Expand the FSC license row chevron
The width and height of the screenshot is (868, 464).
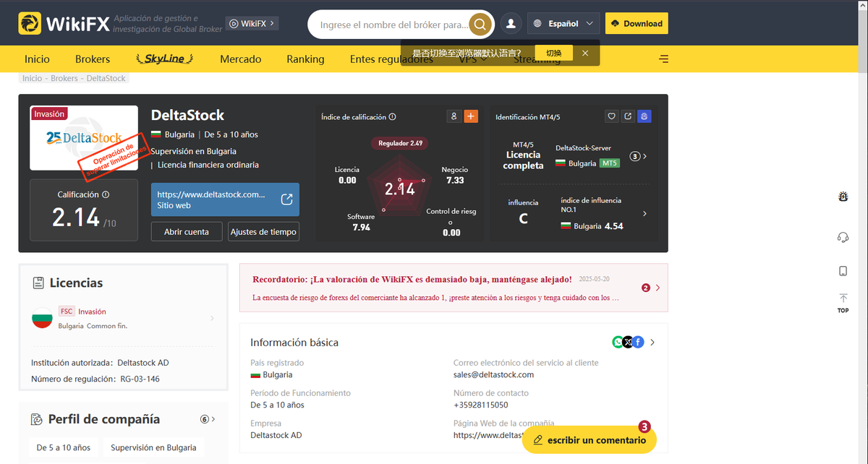pyautogui.click(x=212, y=318)
